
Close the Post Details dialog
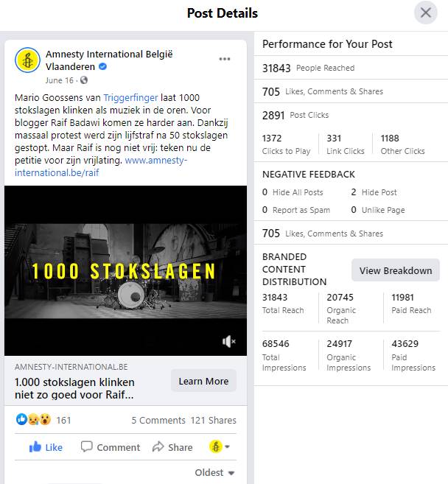pyautogui.click(x=425, y=13)
